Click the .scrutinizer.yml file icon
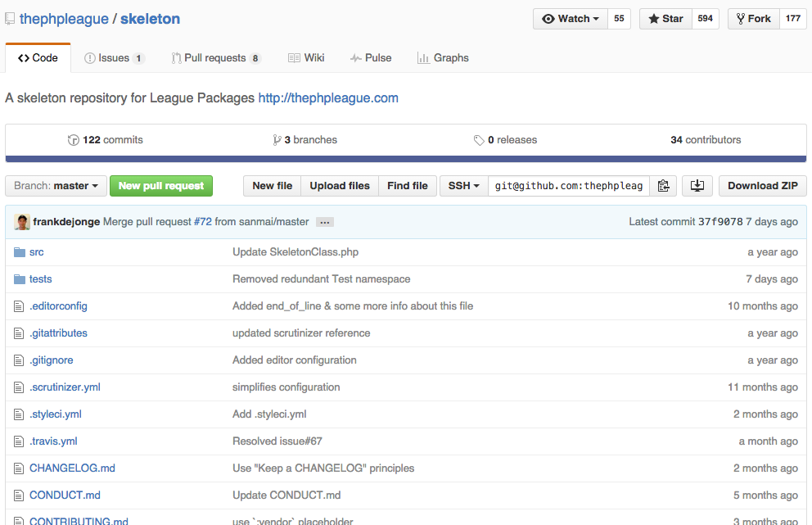 [x=19, y=387]
